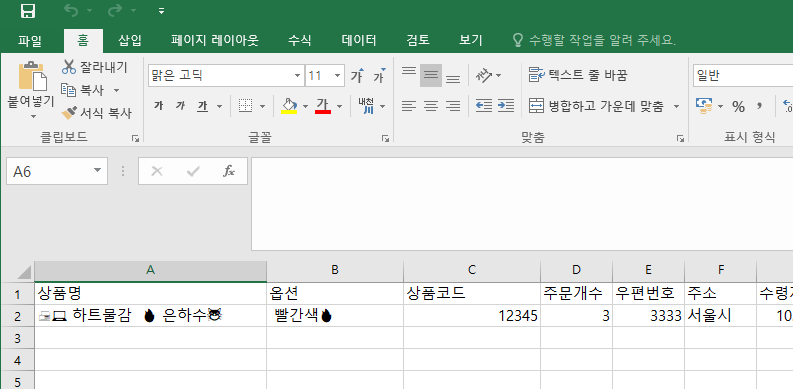
Task: Click the fx insert function icon
Action: click(x=229, y=171)
